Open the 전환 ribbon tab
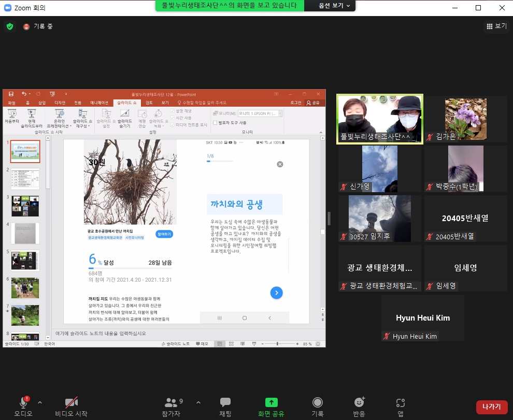The width and height of the screenshot is (513, 420). click(x=78, y=103)
